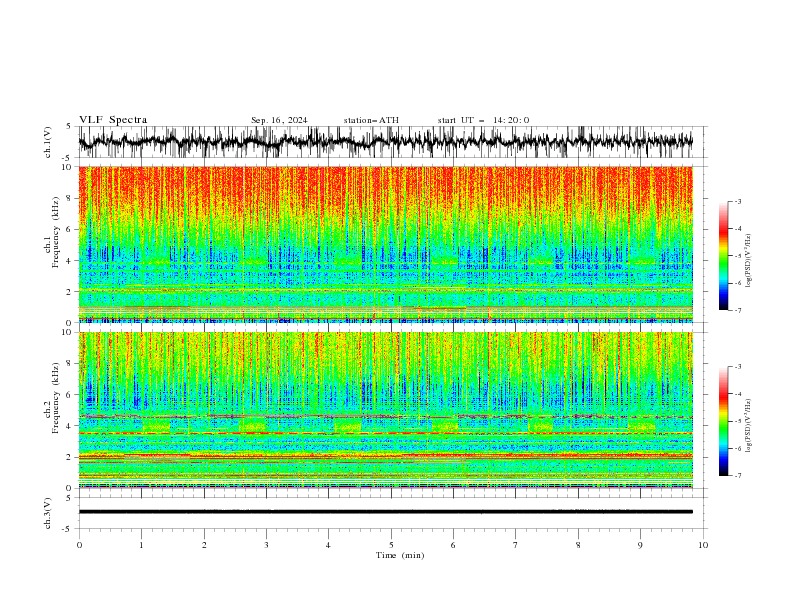Click the "VLF Spectra" plot title
Screen dimensions: 792x612
point(113,120)
